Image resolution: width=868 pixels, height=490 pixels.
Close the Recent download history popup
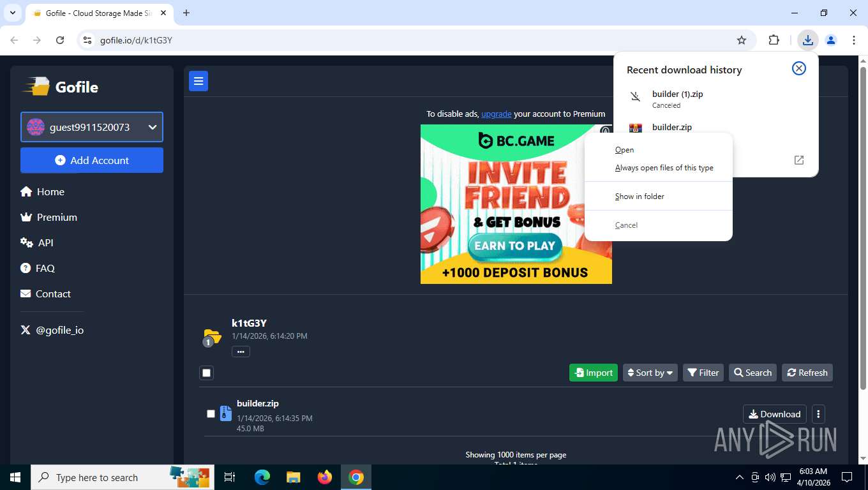tap(799, 68)
